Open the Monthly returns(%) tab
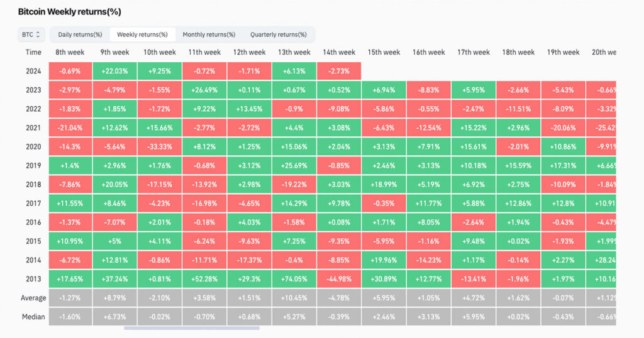 pos(209,35)
